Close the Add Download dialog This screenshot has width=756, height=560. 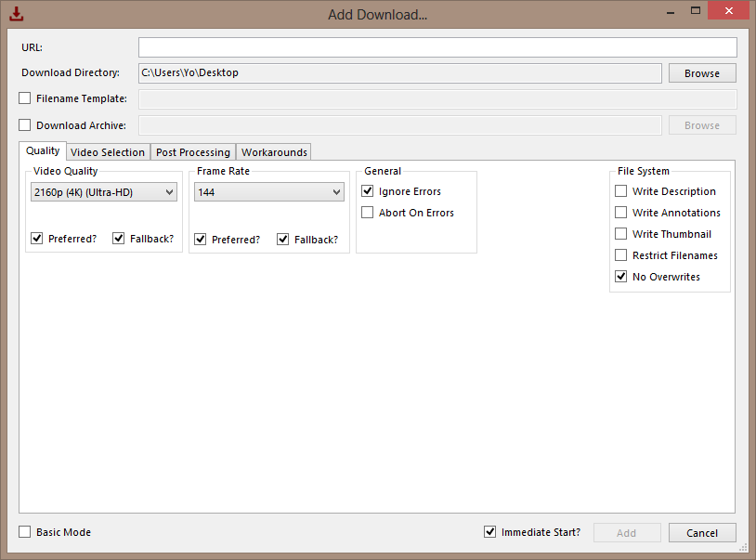point(728,10)
